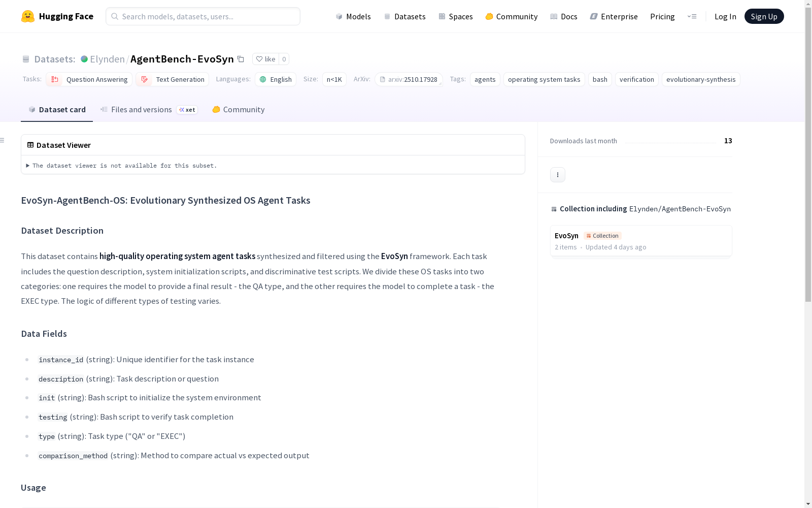Viewport: 812px width, 508px height.
Task: Click the testing field name
Action: (x=53, y=417)
